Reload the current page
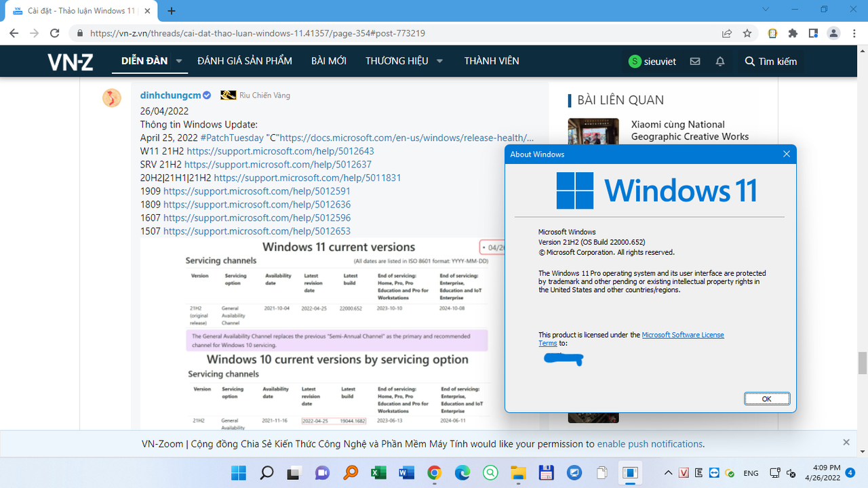This screenshot has width=868, height=488. pos(55,33)
